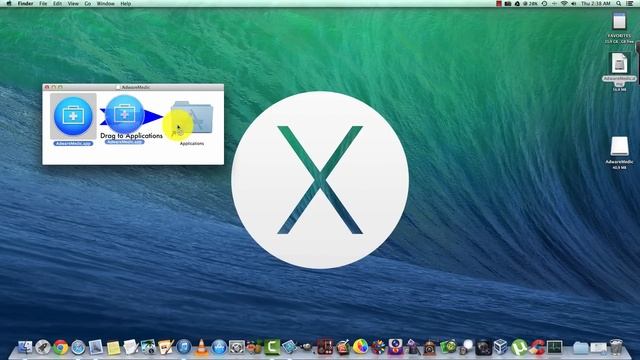Open the red icon in menu bar
This screenshot has width=640, height=360.
click(499, 3)
